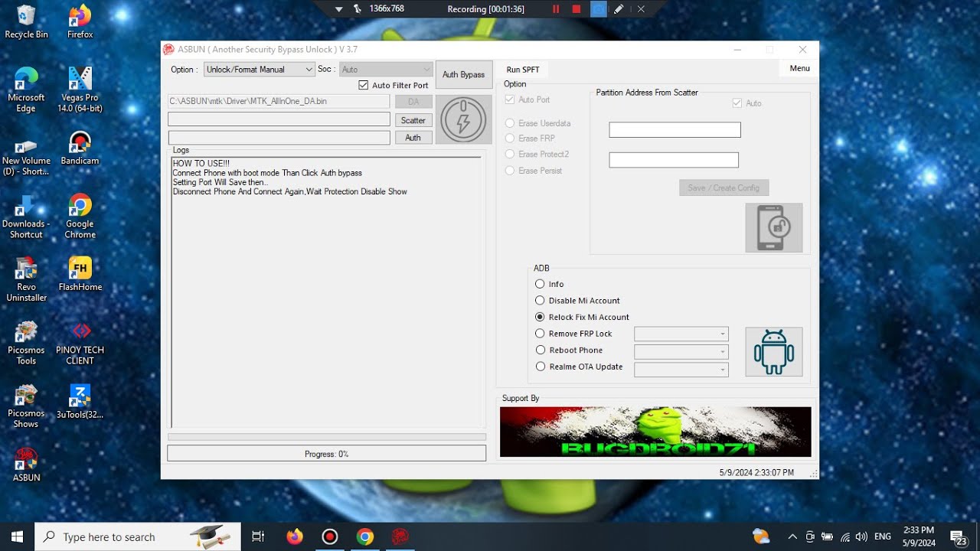Screen dimensions: 980x551
Task: Open the Menu in the top right
Action: pos(798,67)
